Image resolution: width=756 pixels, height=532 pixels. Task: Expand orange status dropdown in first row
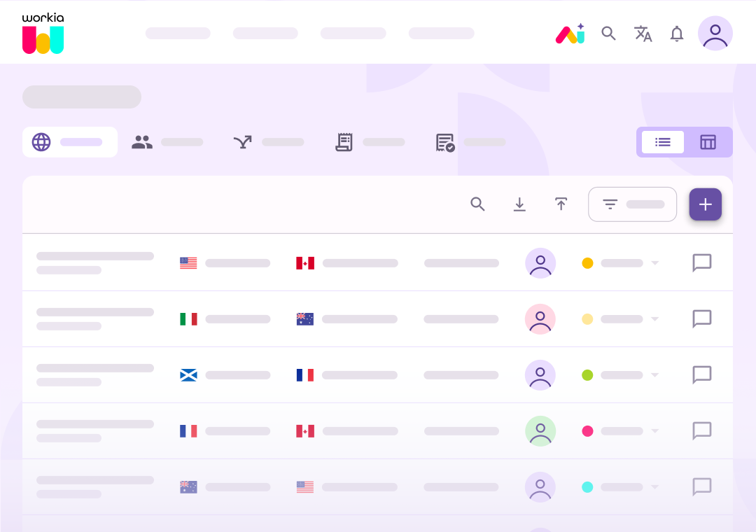coord(654,263)
